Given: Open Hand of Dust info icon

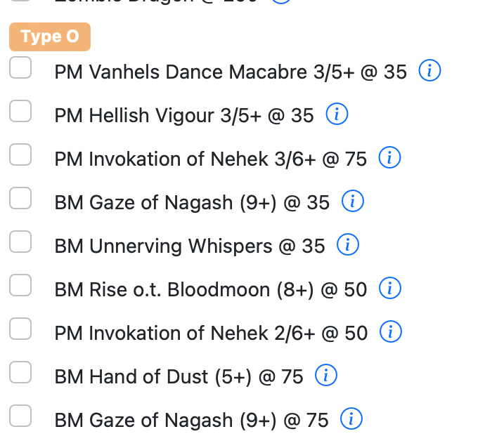Looking at the screenshot, I should 326,376.
